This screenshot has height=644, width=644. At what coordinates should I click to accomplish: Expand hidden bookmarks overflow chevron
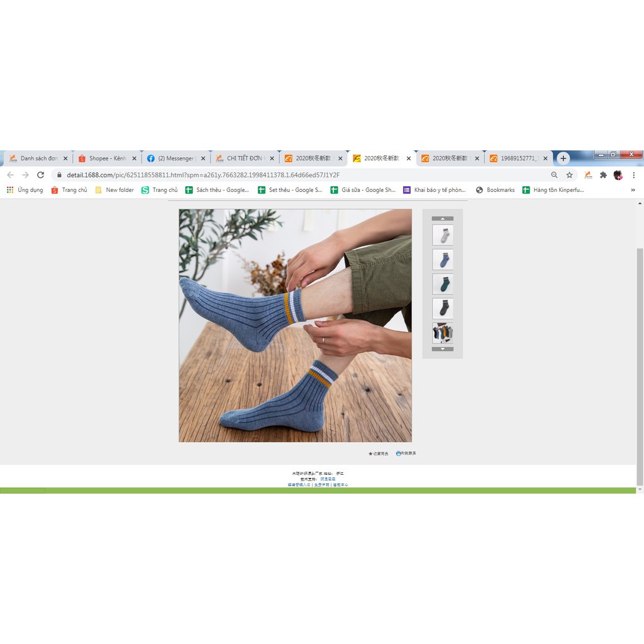click(633, 190)
